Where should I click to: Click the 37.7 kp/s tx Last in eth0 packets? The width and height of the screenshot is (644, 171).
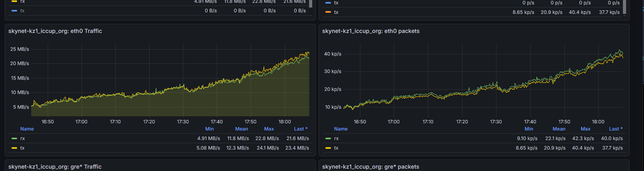613,148
